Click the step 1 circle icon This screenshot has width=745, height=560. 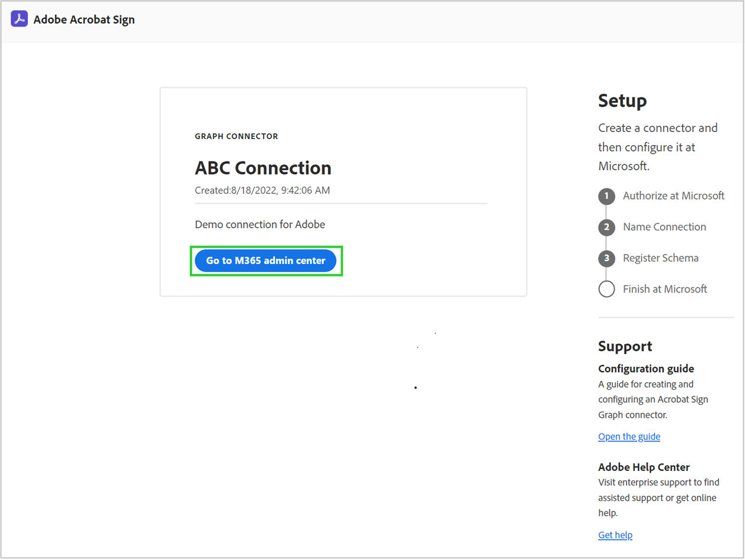click(x=606, y=196)
